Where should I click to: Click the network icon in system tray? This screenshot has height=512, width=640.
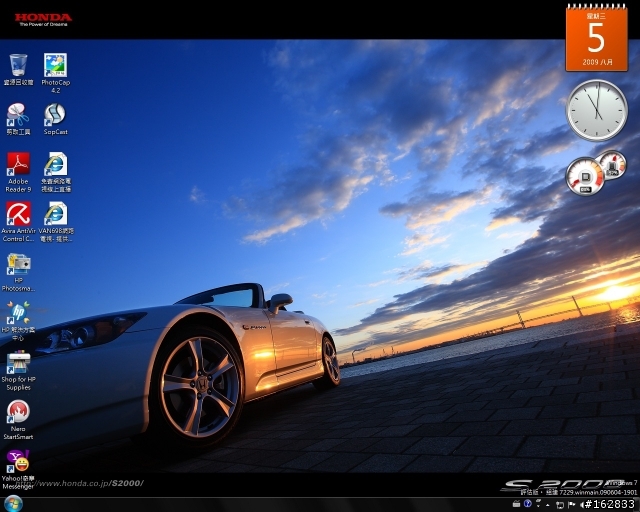560,505
